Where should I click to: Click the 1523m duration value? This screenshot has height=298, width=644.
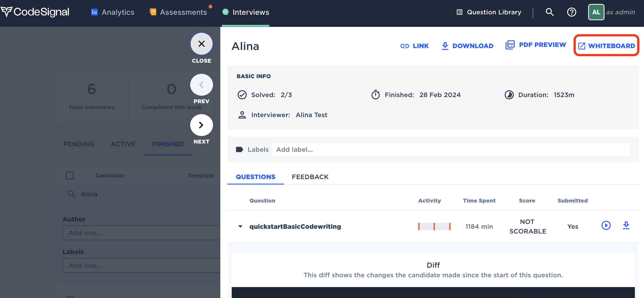564,95
